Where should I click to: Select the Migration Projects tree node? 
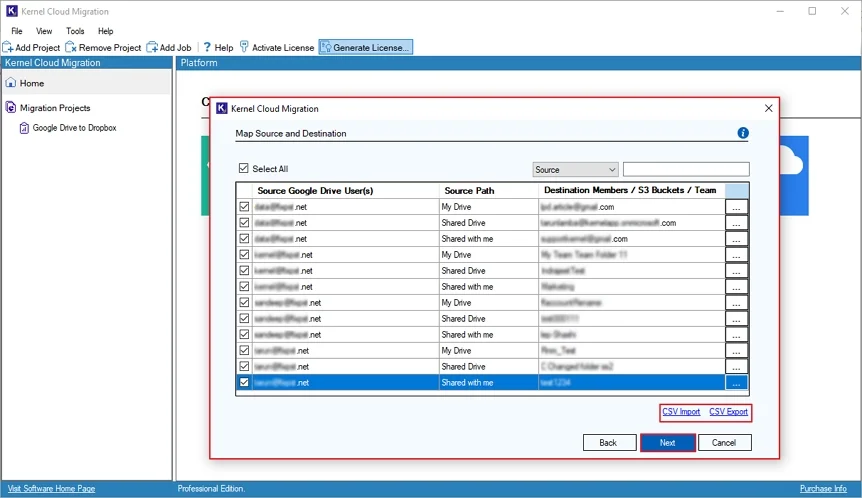click(55, 108)
